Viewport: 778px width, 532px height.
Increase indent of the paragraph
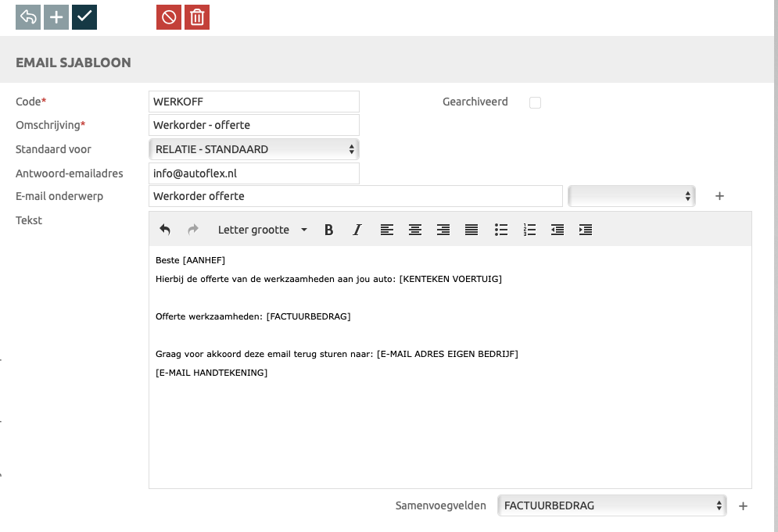click(x=586, y=230)
